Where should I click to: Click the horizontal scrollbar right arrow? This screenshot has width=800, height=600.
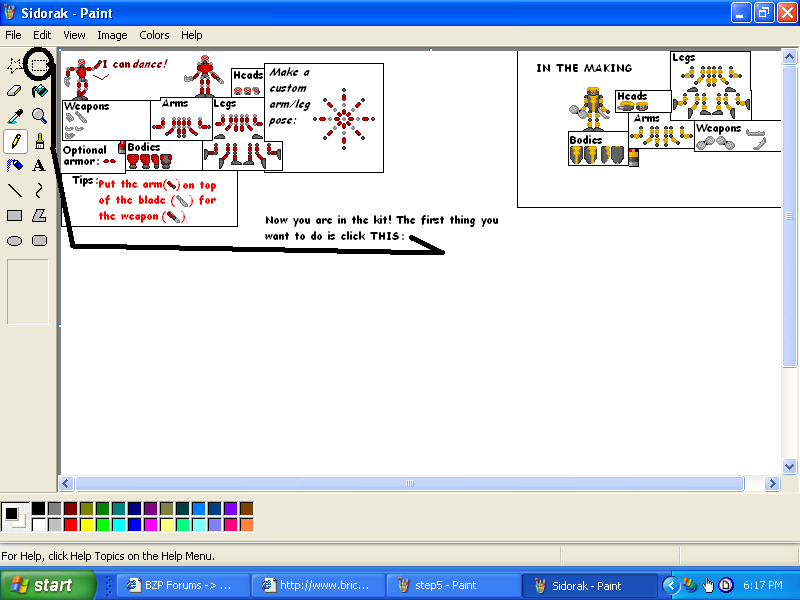(x=772, y=484)
